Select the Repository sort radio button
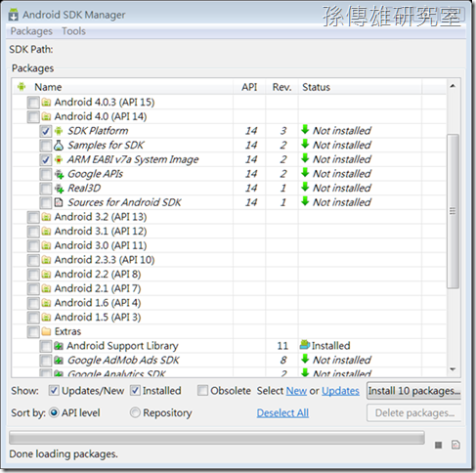The width and height of the screenshot is (476, 473). (x=135, y=413)
